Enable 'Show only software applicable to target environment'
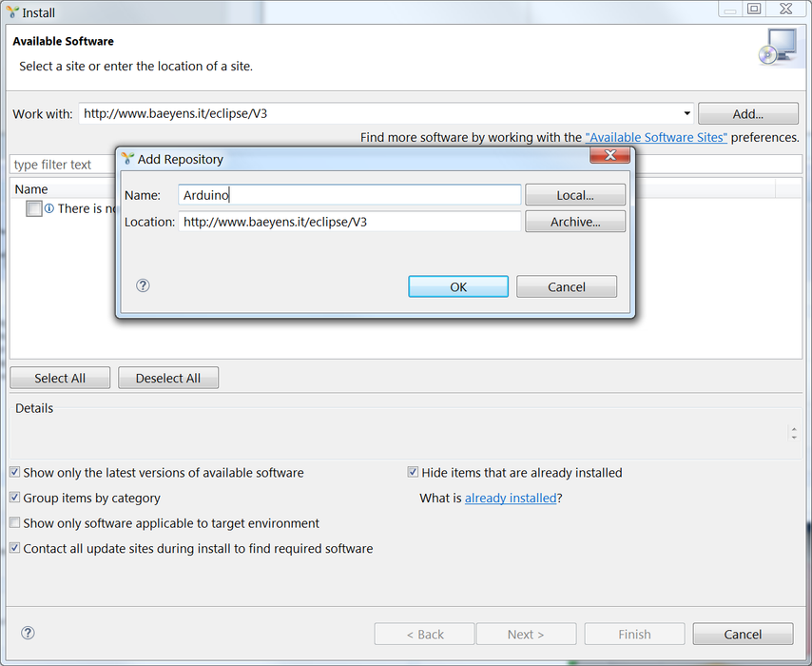The width and height of the screenshot is (812, 666). (15, 522)
